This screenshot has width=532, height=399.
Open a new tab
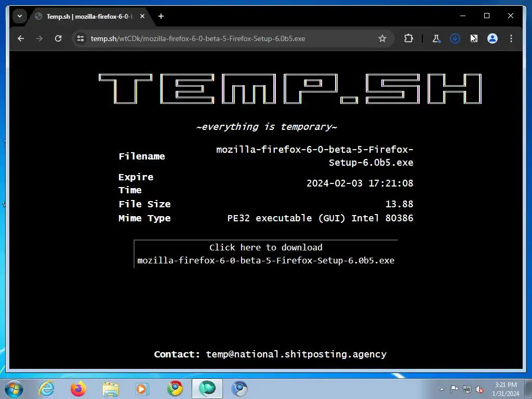point(161,16)
